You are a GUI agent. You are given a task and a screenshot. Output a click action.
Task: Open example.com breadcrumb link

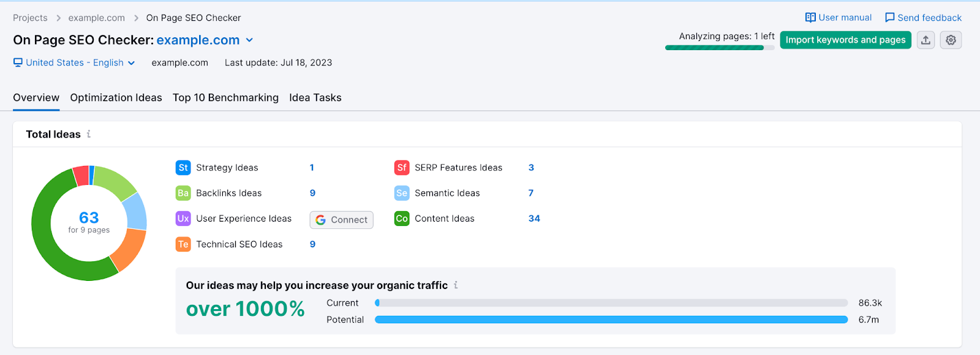(97, 18)
